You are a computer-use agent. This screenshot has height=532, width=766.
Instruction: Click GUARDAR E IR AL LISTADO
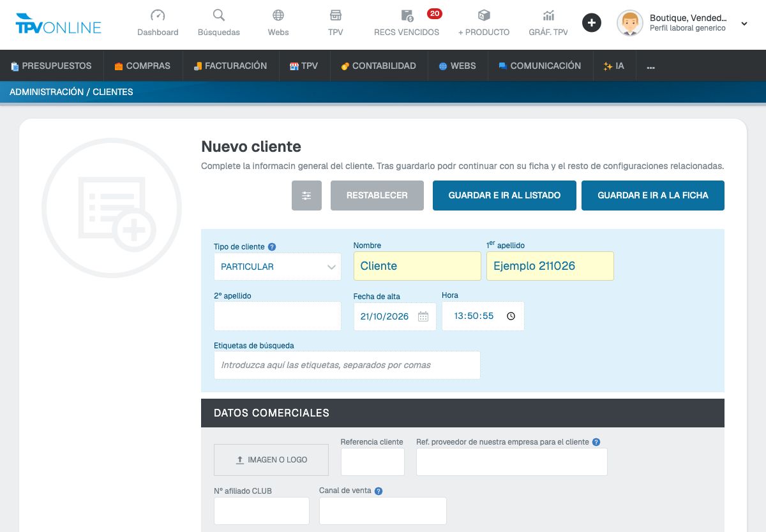(x=504, y=195)
